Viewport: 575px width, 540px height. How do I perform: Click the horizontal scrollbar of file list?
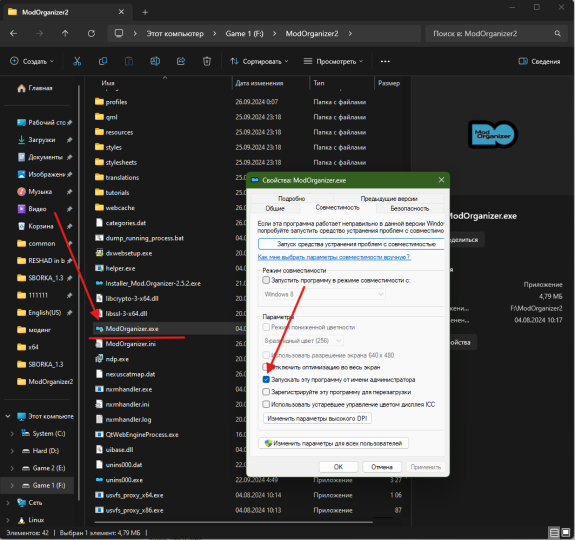click(x=233, y=522)
